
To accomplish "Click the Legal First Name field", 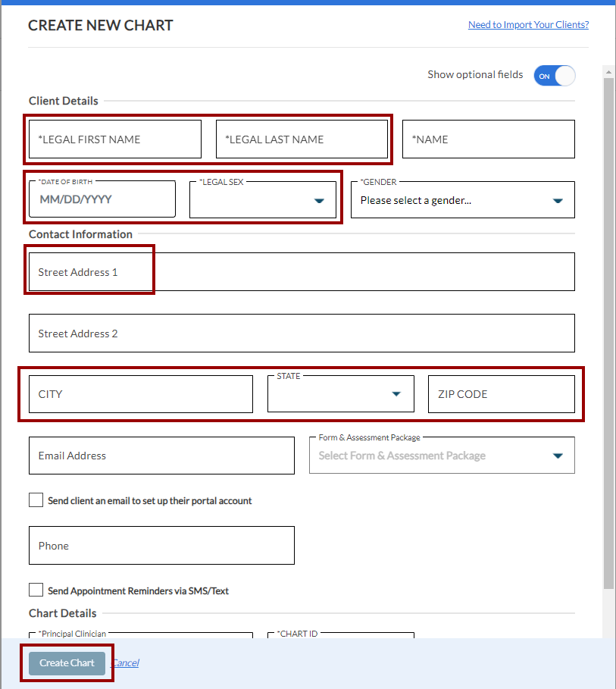I will tap(115, 139).
